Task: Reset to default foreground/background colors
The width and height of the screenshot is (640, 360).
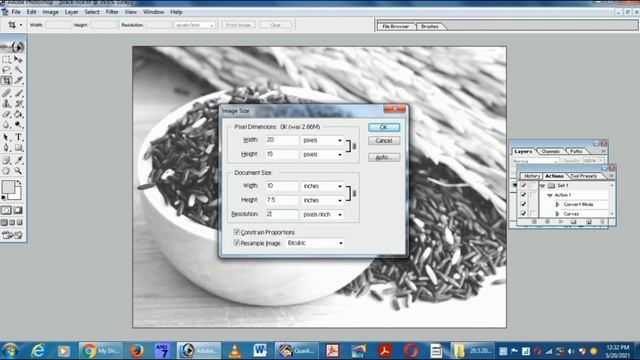Action: coord(4,198)
